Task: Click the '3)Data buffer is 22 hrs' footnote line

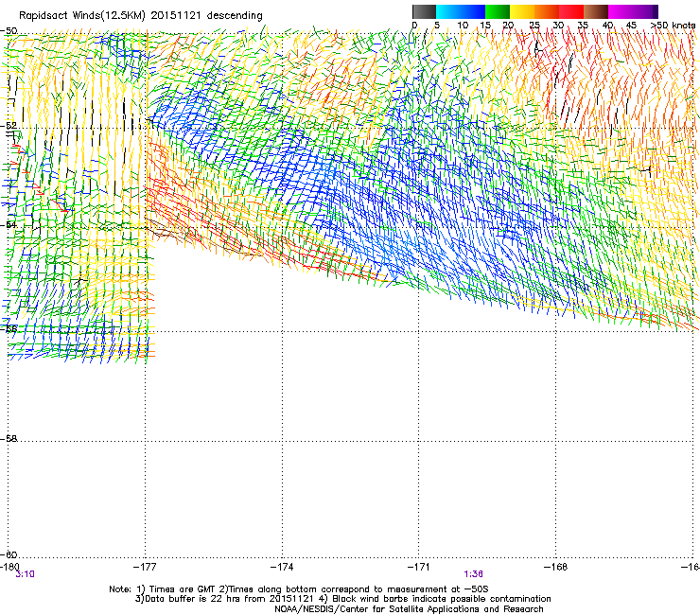Action: (342, 599)
